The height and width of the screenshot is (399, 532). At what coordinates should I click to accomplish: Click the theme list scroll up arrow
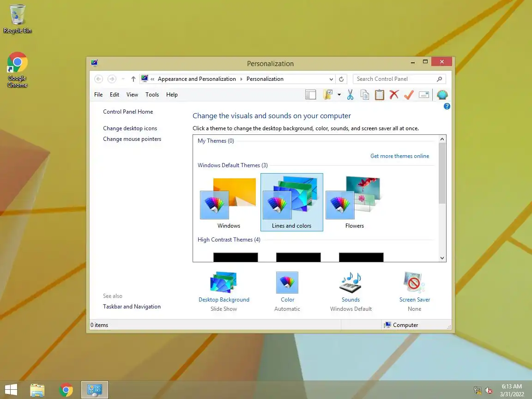pos(442,139)
